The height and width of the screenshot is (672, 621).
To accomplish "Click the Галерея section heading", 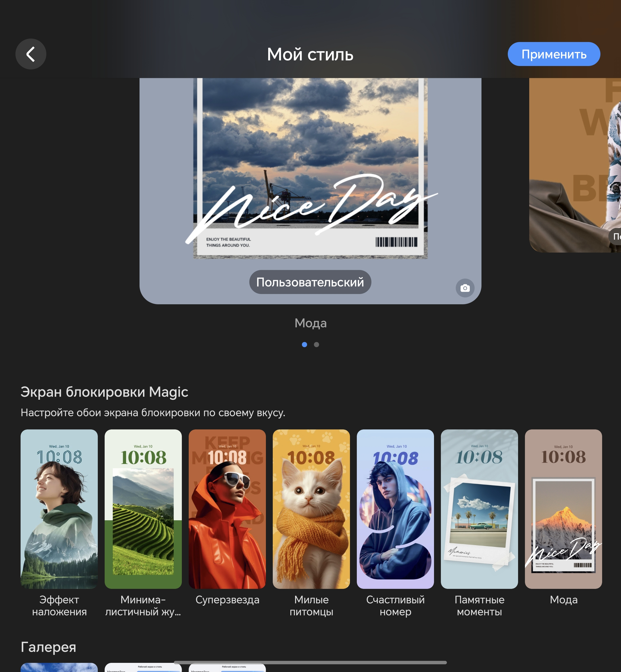I will 48,647.
